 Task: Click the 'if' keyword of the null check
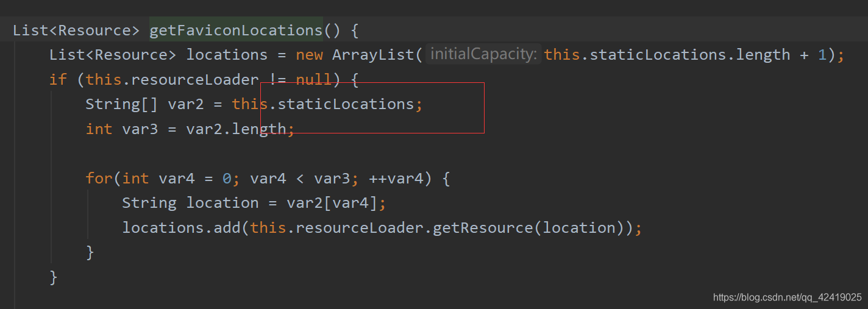(x=58, y=79)
